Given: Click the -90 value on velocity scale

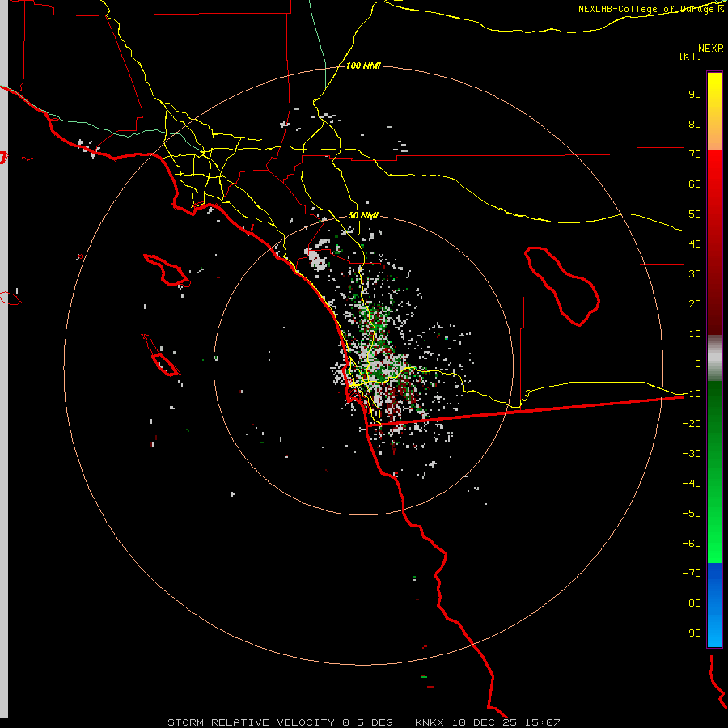Looking at the screenshot, I should coord(692,633).
